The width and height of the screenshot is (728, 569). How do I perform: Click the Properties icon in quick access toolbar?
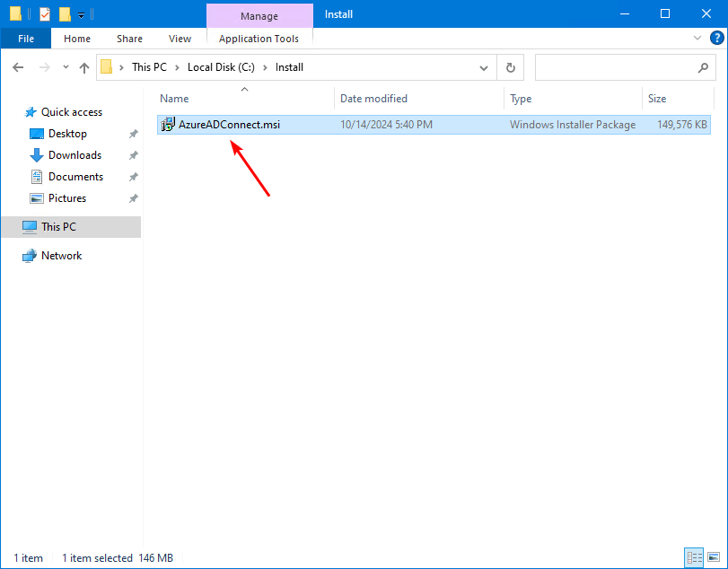coord(45,14)
